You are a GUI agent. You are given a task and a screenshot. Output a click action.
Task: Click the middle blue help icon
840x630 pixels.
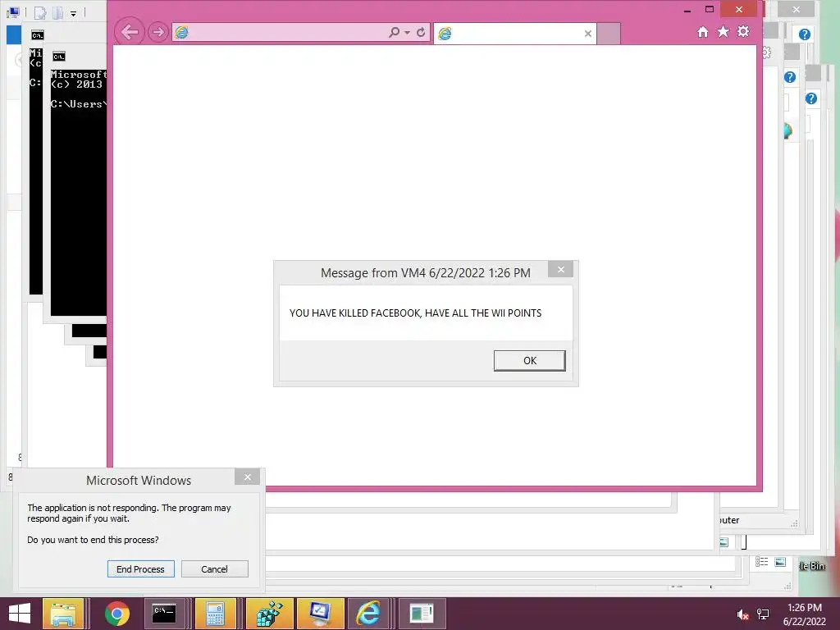790,77
